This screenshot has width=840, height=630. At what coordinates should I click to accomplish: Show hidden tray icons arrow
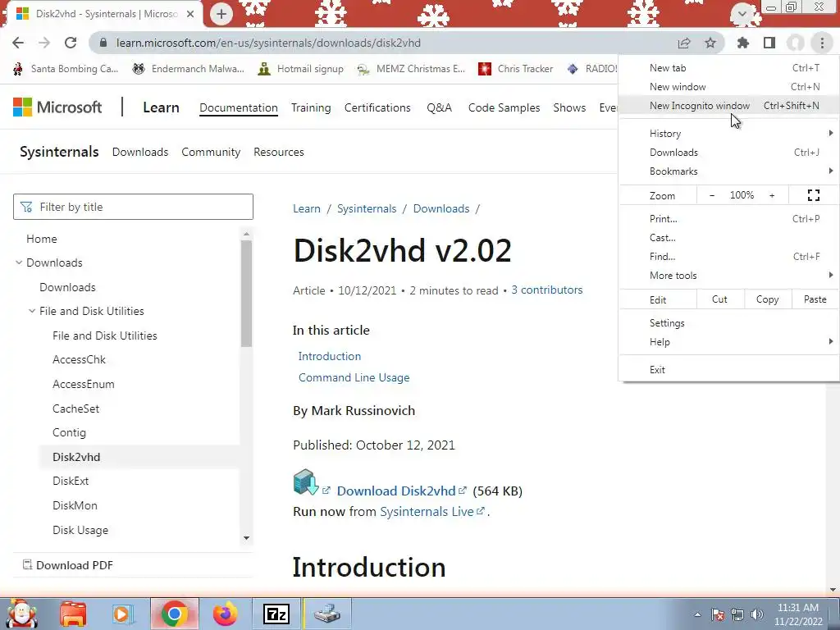(697, 614)
